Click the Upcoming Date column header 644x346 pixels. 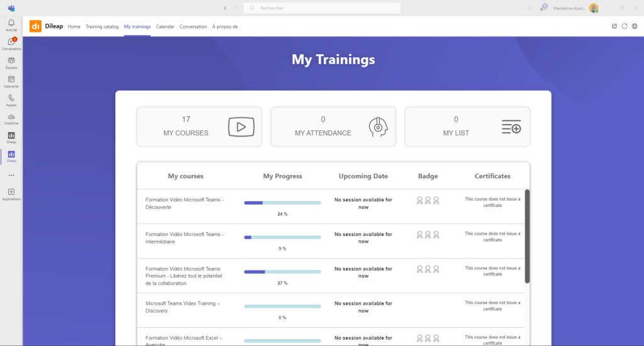pos(363,176)
